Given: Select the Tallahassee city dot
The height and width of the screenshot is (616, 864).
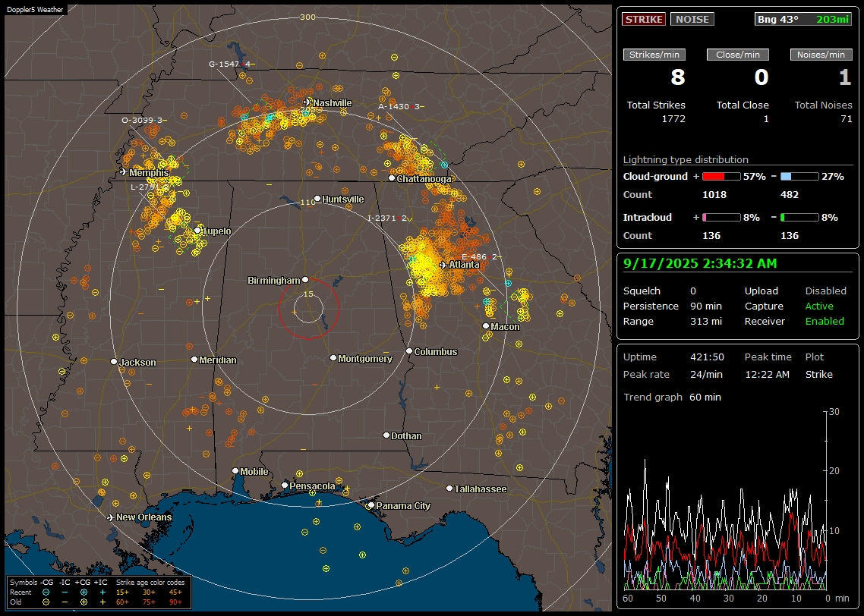Looking at the screenshot, I should (x=449, y=489).
